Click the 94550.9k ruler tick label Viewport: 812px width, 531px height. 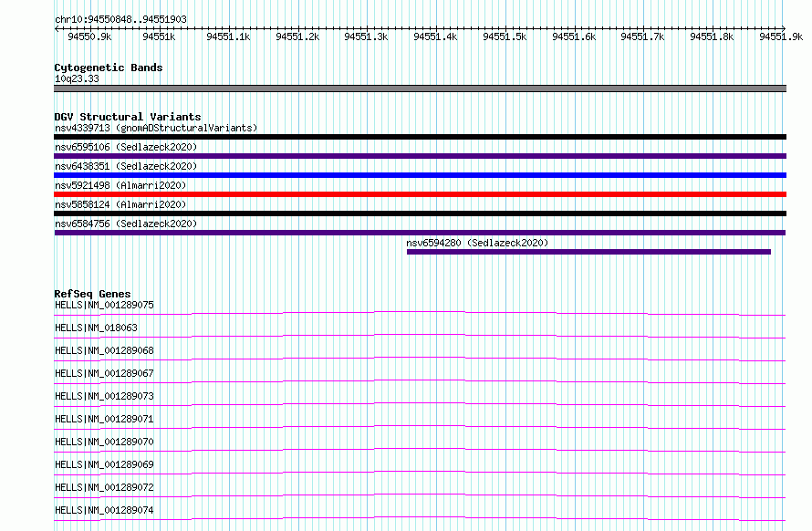(x=89, y=36)
